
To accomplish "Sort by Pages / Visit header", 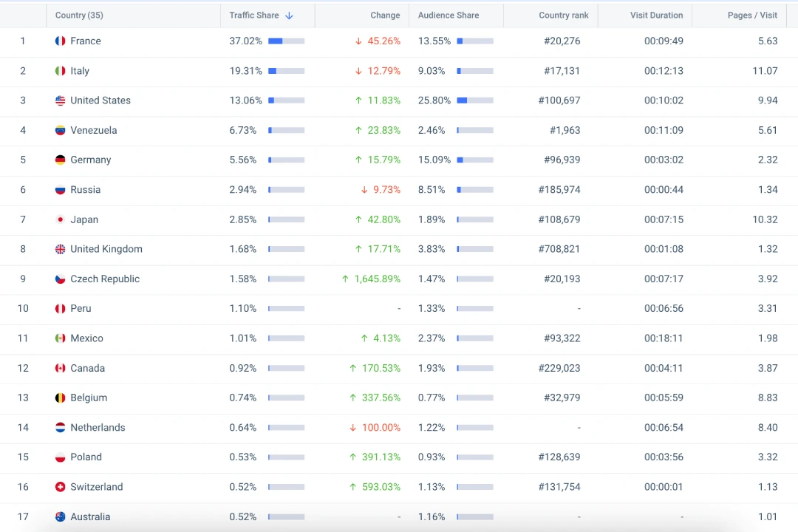I will click(752, 16).
